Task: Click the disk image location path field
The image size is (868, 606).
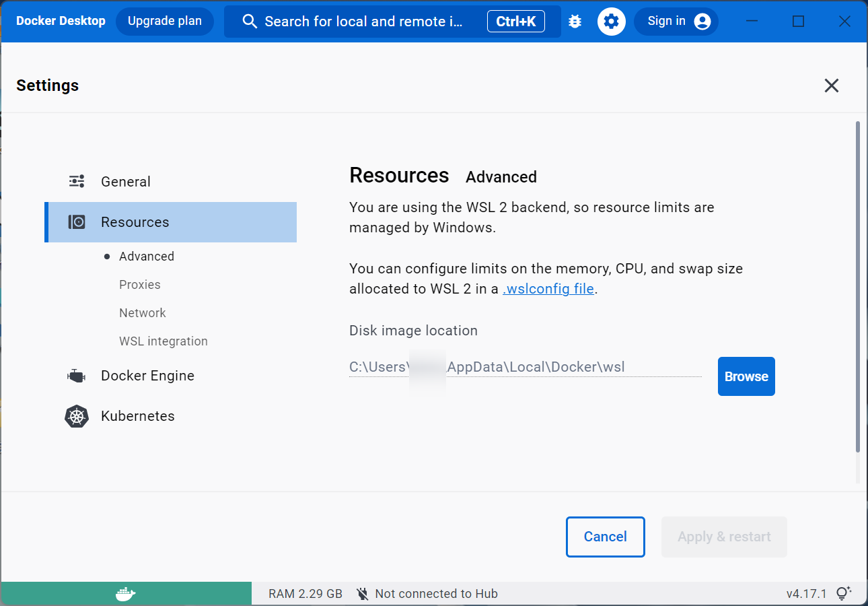Action: pos(526,368)
